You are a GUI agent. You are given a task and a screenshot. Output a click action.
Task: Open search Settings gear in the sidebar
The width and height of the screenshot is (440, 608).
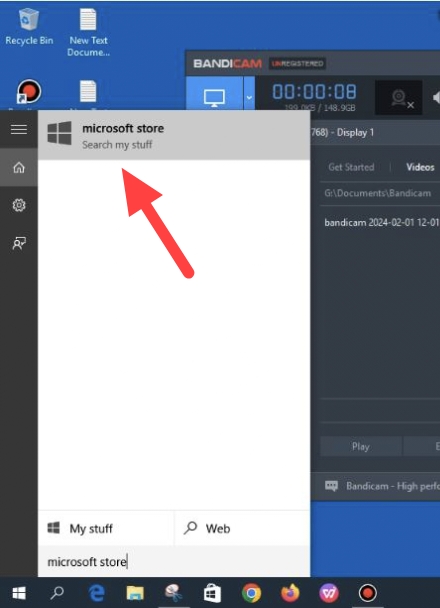(x=19, y=205)
